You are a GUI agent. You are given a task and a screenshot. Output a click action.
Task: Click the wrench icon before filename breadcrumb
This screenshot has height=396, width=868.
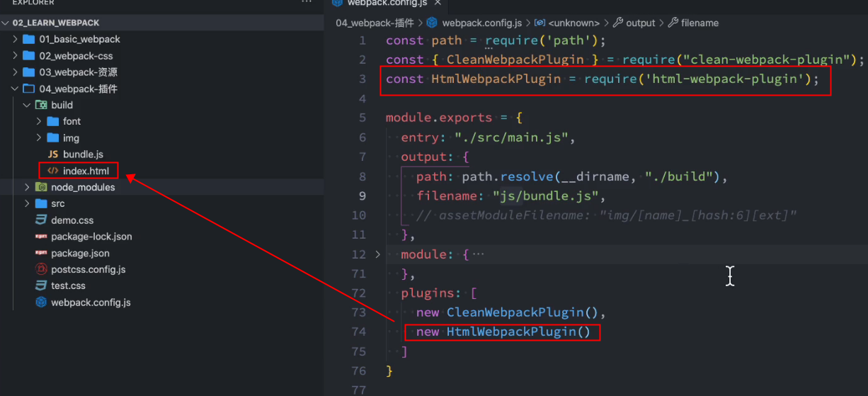click(x=673, y=23)
